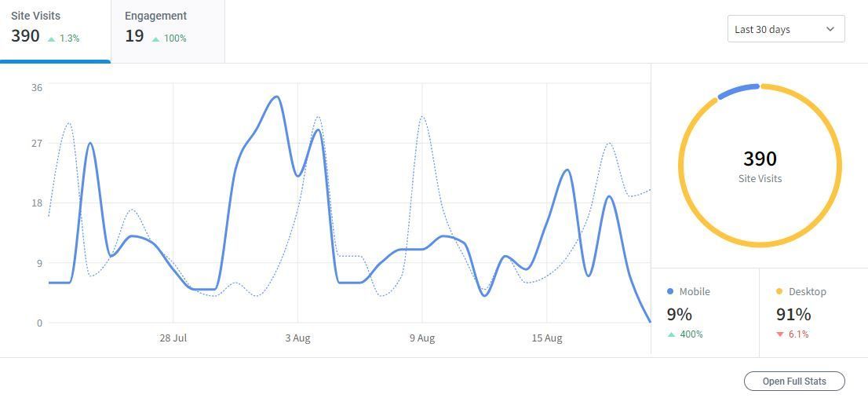The image size is (868, 398).
Task: Click the blue Mobile arc of donut
Action: (738, 89)
